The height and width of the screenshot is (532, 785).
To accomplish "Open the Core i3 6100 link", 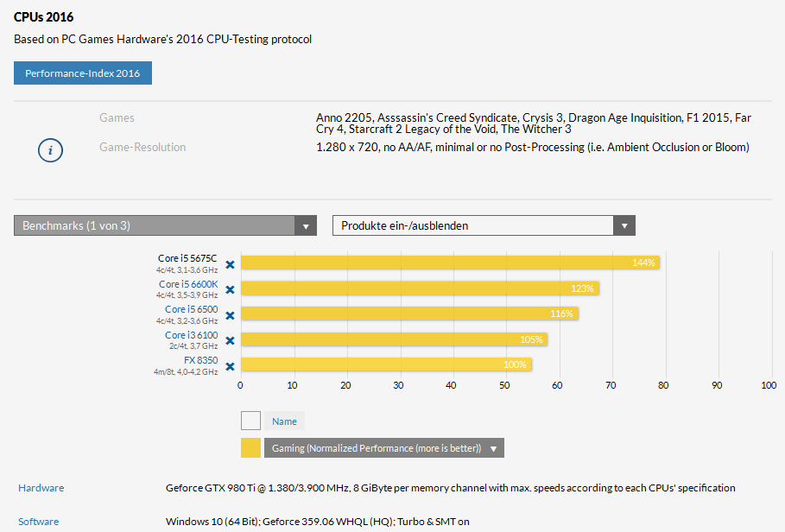I will click(191, 335).
